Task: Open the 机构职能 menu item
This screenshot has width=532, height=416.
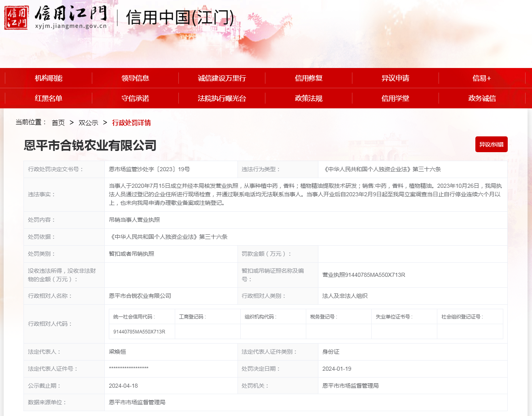Action: click(x=49, y=78)
